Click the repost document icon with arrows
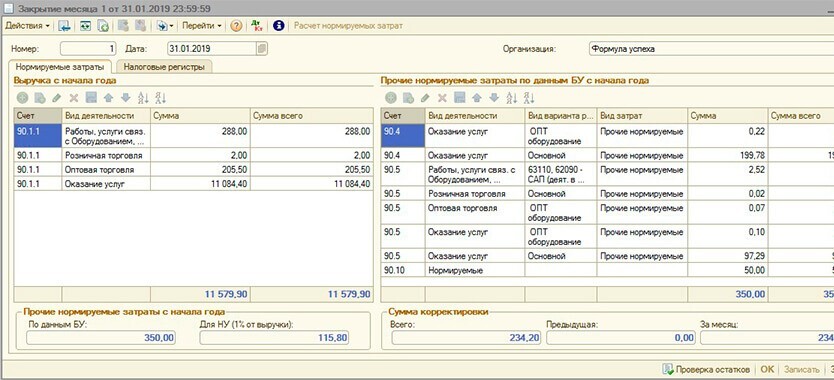 85,26
